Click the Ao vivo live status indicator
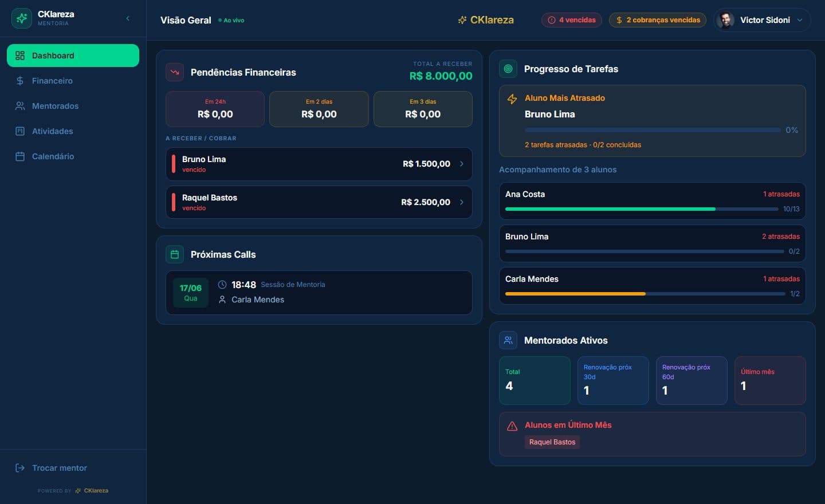Image resolution: width=825 pixels, height=504 pixels. 231,20
